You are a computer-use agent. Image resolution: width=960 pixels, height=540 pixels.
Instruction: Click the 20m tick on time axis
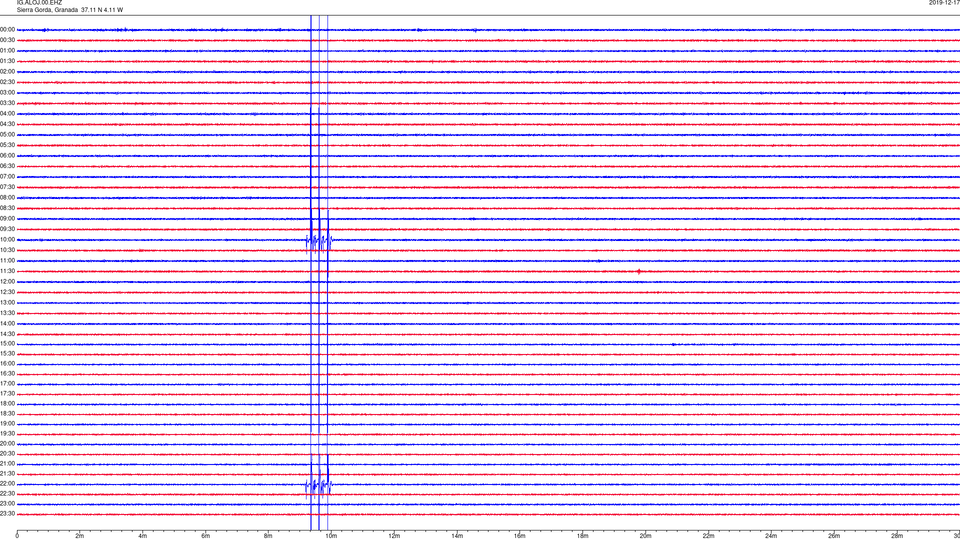tap(645, 536)
